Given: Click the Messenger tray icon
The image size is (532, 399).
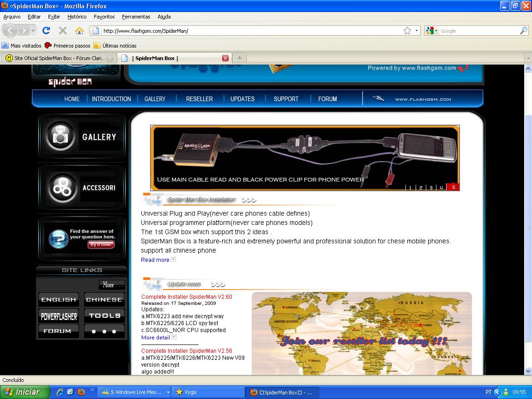Looking at the screenshot, I should [x=506, y=392].
